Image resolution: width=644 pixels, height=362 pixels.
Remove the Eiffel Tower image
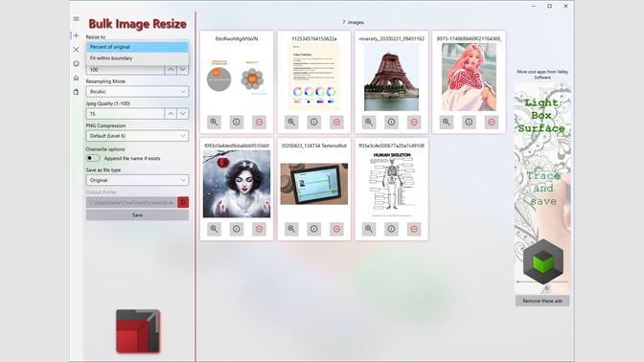coord(414,122)
